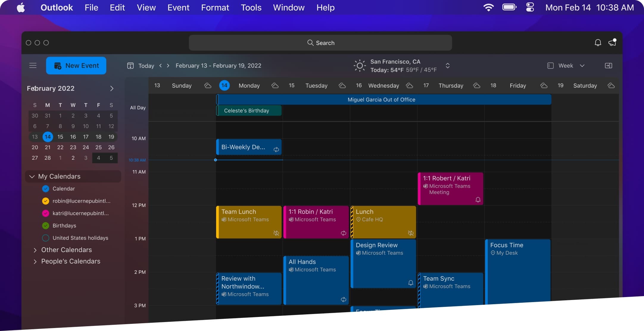This screenshot has width=644, height=331.
Task: Click the New Event button
Action: (x=76, y=66)
